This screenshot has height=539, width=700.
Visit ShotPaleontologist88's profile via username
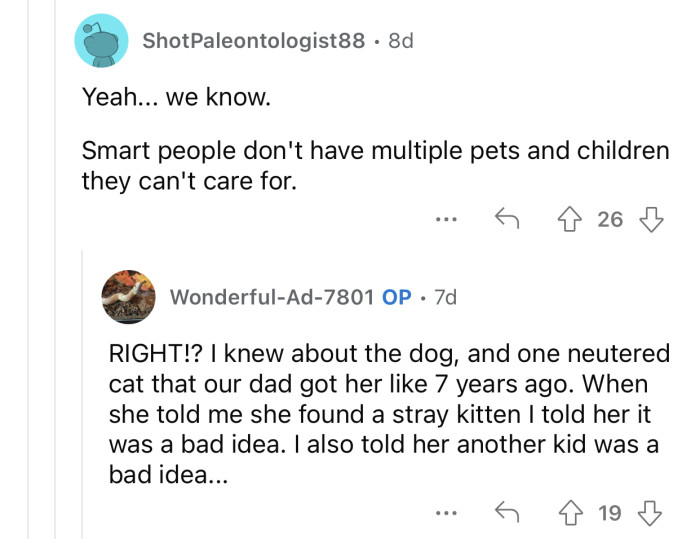point(254,41)
